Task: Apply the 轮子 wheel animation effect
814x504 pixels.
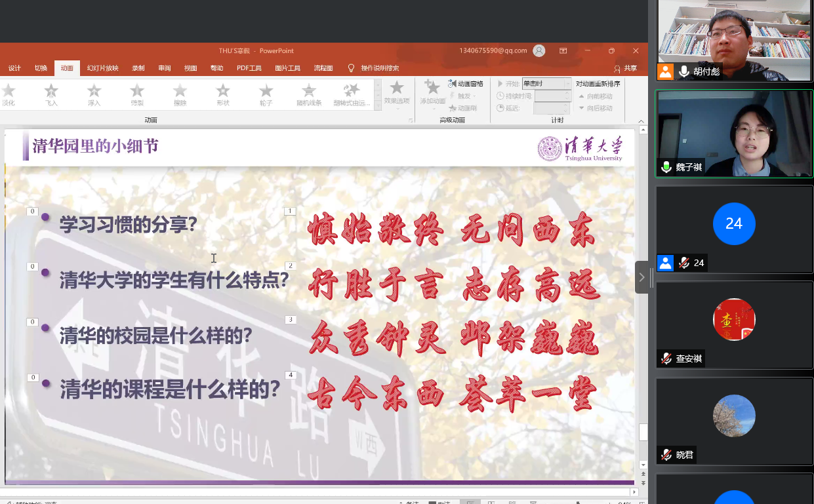Action: (266, 95)
